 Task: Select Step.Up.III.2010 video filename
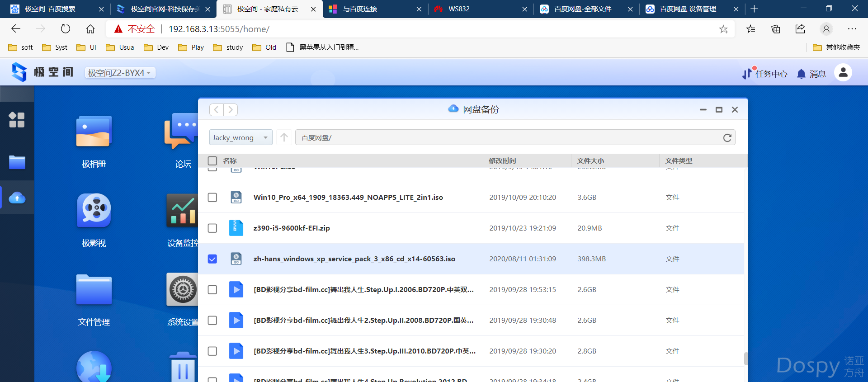364,351
